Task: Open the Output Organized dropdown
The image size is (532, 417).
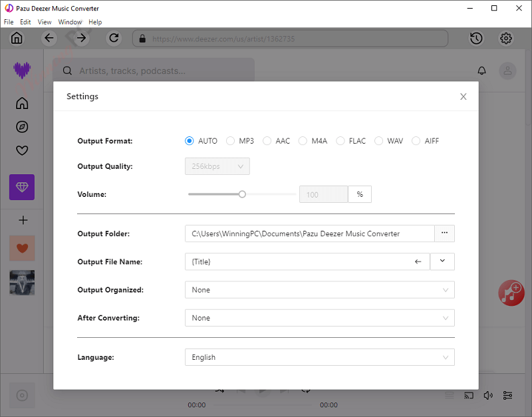Action: click(x=320, y=290)
